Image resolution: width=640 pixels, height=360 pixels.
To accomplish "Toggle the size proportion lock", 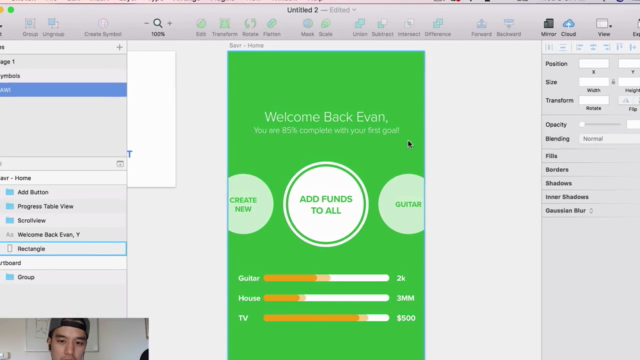I will [x=613, y=82].
